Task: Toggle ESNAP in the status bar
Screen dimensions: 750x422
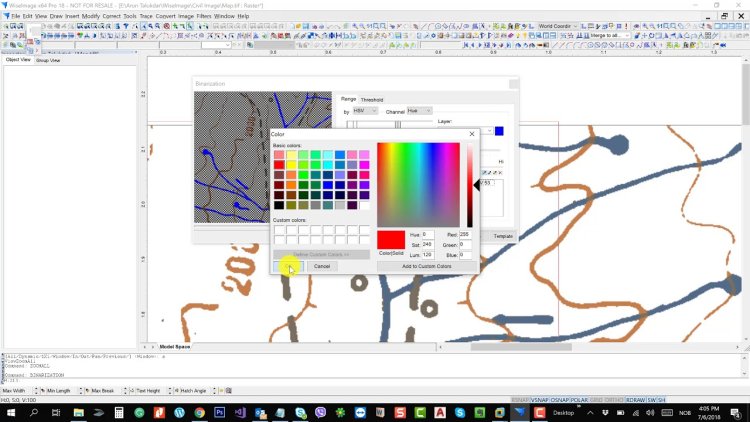Action: click(520, 400)
